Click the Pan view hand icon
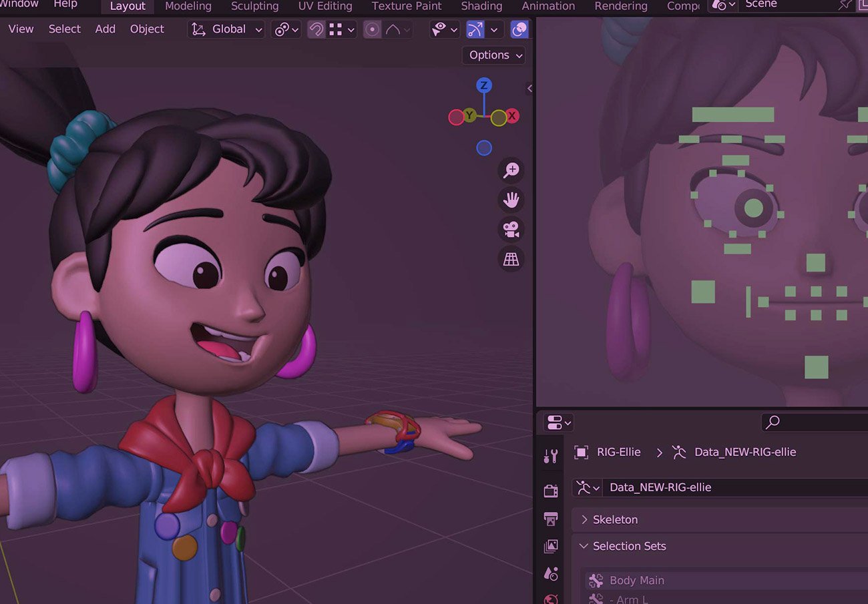The width and height of the screenshot is (868, 604). (x=511, y=200)
